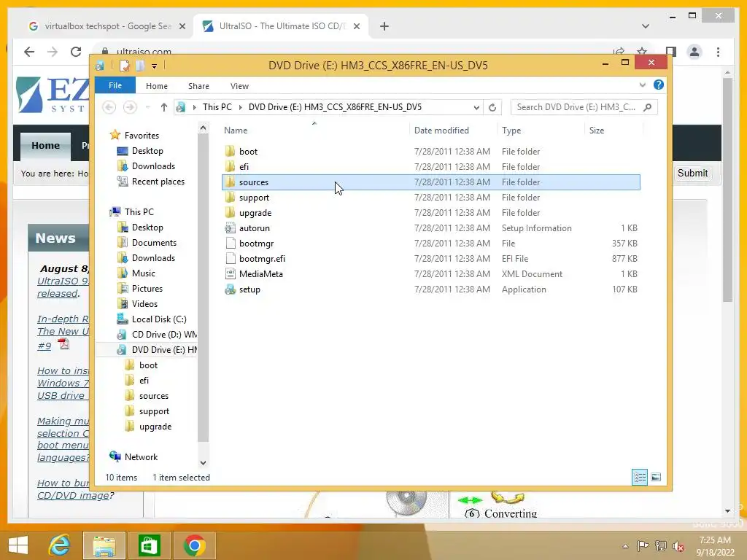
Task: Open the Home ribbon tab
Action: [x=156, y=86]
